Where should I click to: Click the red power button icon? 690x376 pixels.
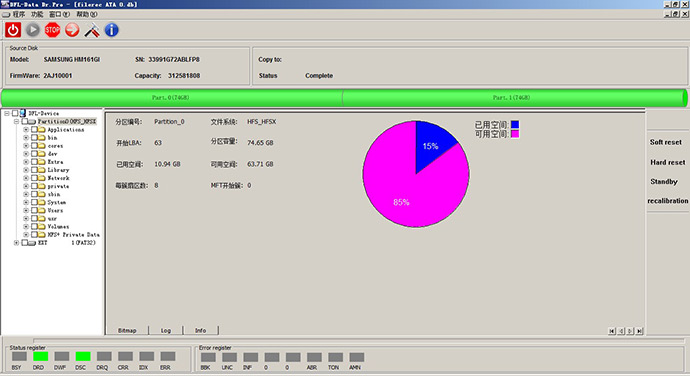[x=13, y=30]
